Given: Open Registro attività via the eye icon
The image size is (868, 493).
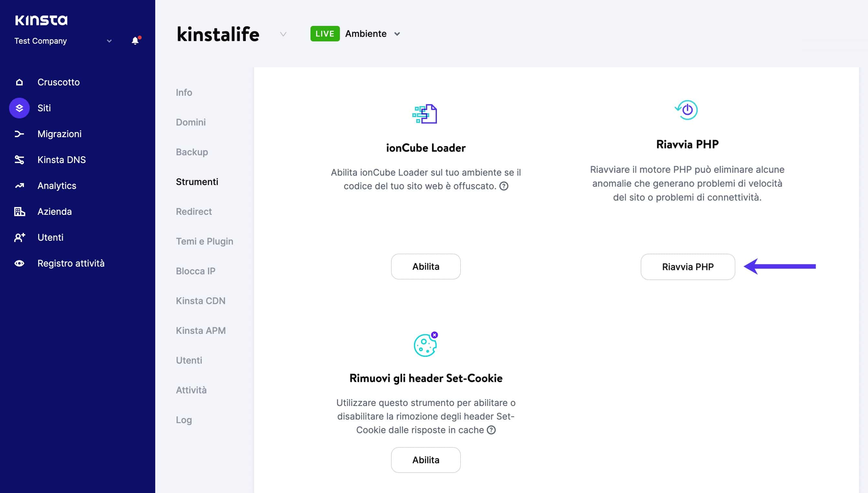Looking at the screenshot, I should point(19,263).
